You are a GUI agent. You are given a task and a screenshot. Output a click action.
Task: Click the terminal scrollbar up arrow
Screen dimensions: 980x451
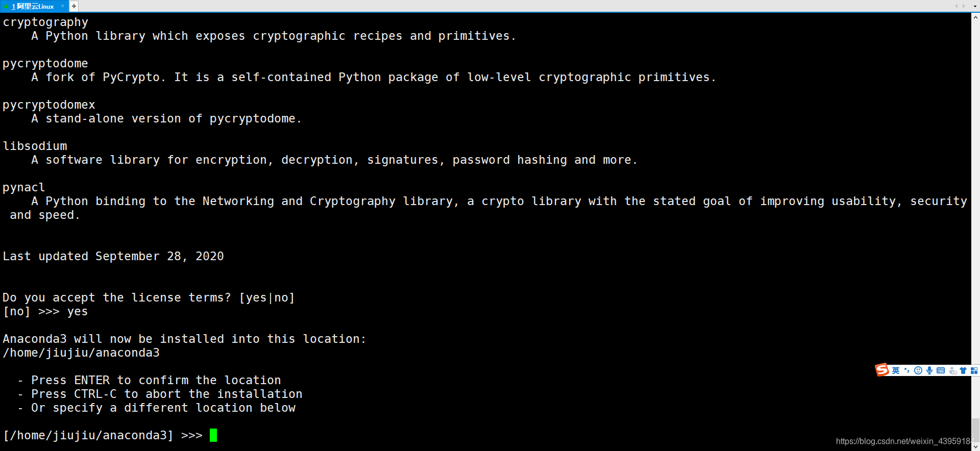[x=975, y=17]
